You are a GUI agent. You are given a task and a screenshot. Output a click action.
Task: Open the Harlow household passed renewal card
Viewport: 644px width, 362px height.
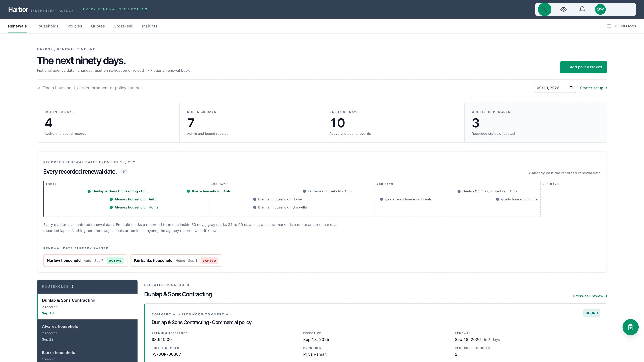pyautogui.click(x=85, y=261)
